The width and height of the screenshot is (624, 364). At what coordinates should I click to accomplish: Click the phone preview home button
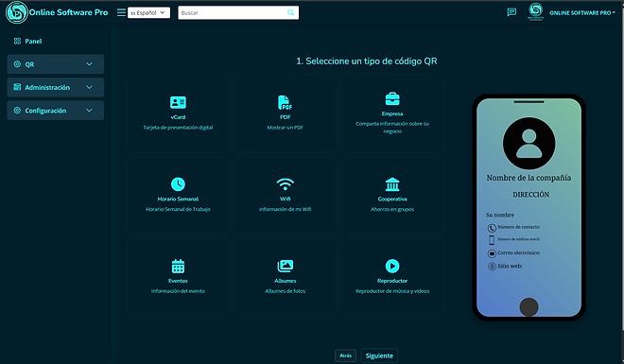click(529, 307)
